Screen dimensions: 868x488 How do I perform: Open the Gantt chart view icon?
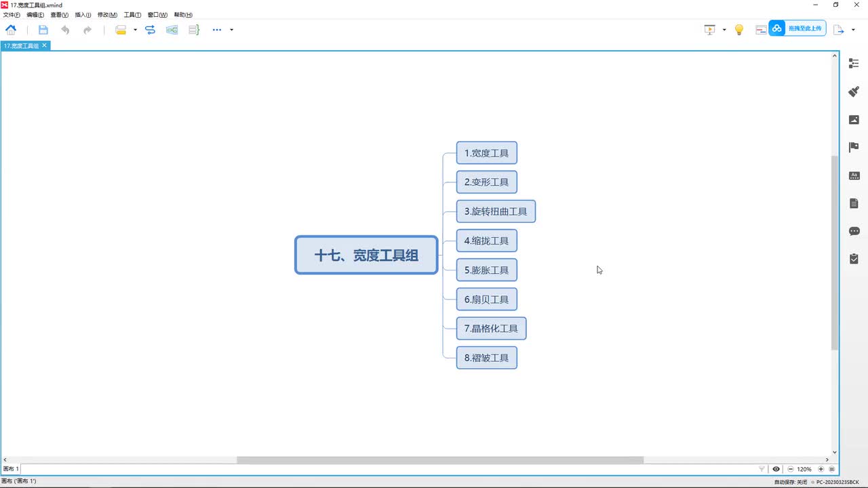click(761, 30)
